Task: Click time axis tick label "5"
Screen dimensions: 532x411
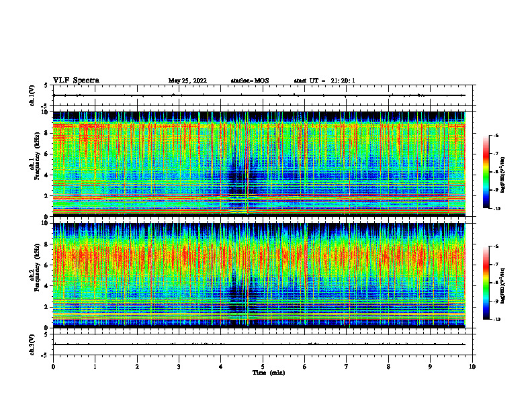Action: point(263,367)
